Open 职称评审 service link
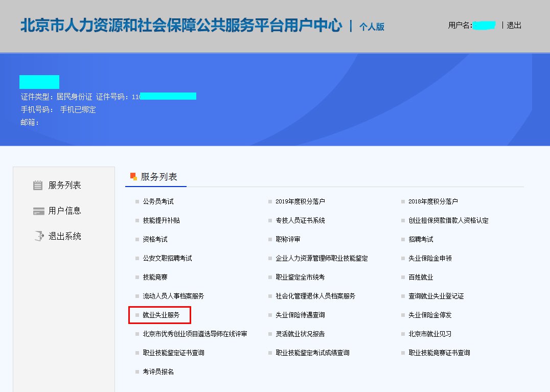Screen dimensions: 550x392 click(x=288, y=240)
